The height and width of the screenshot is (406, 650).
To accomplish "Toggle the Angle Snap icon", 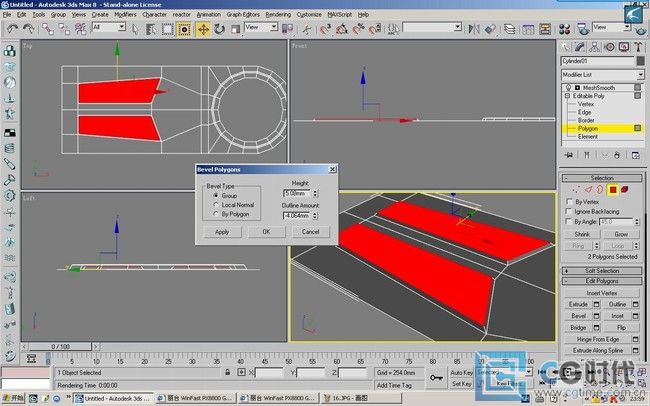I will point(342,29).
